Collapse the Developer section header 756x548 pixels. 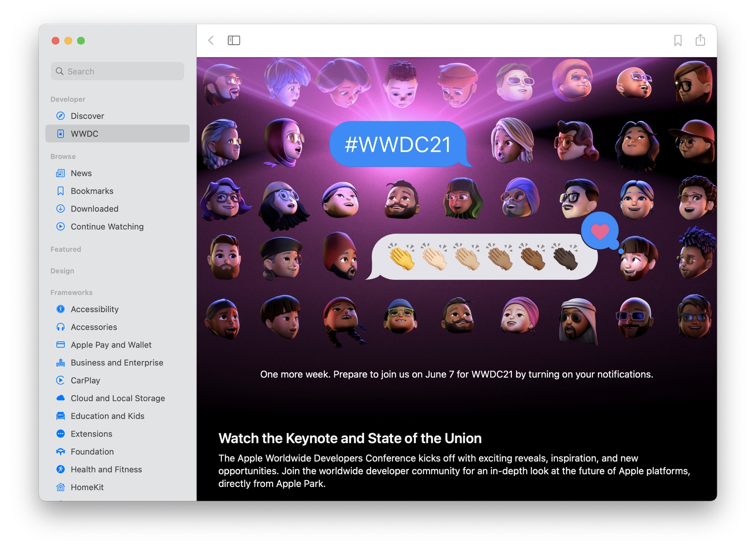click(68, 99)
